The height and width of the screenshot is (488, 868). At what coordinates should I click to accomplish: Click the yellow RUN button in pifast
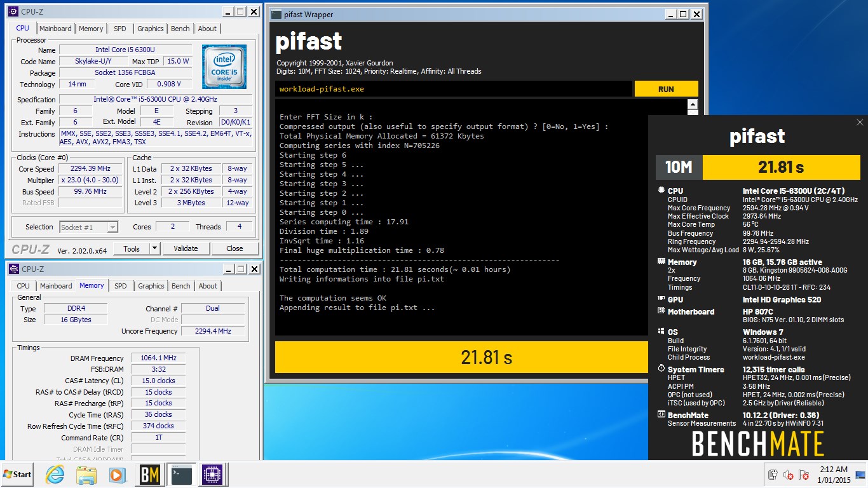tap(666, 89)
